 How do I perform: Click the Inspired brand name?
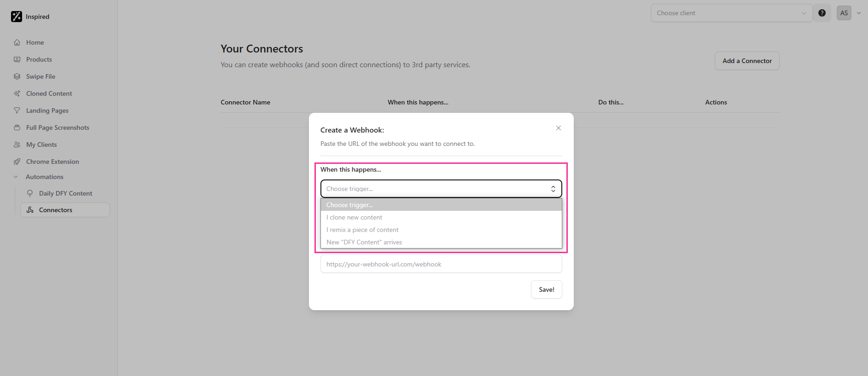click(x=38, y=17)
